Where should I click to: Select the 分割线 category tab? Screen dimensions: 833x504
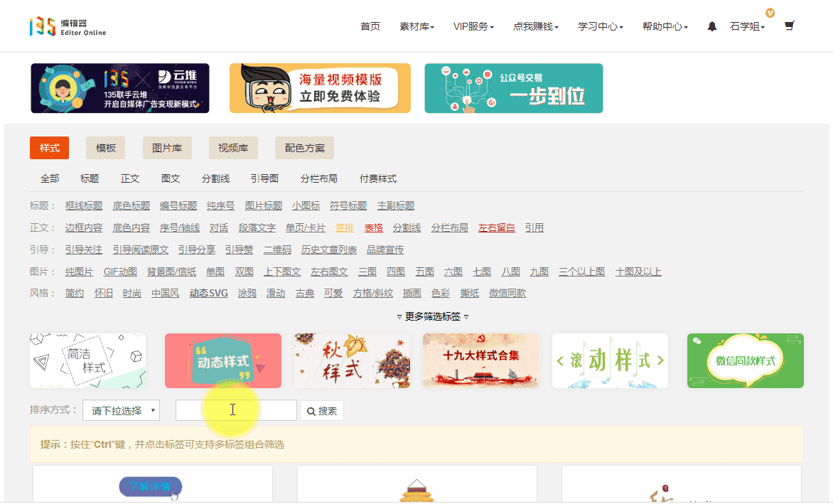point(215,179)
